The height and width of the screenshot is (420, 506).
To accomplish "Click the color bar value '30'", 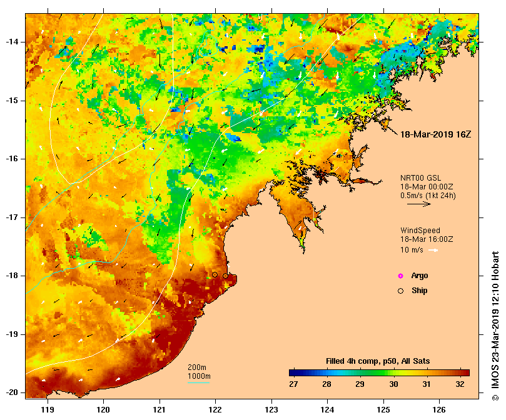I will (x=393, y=384).
